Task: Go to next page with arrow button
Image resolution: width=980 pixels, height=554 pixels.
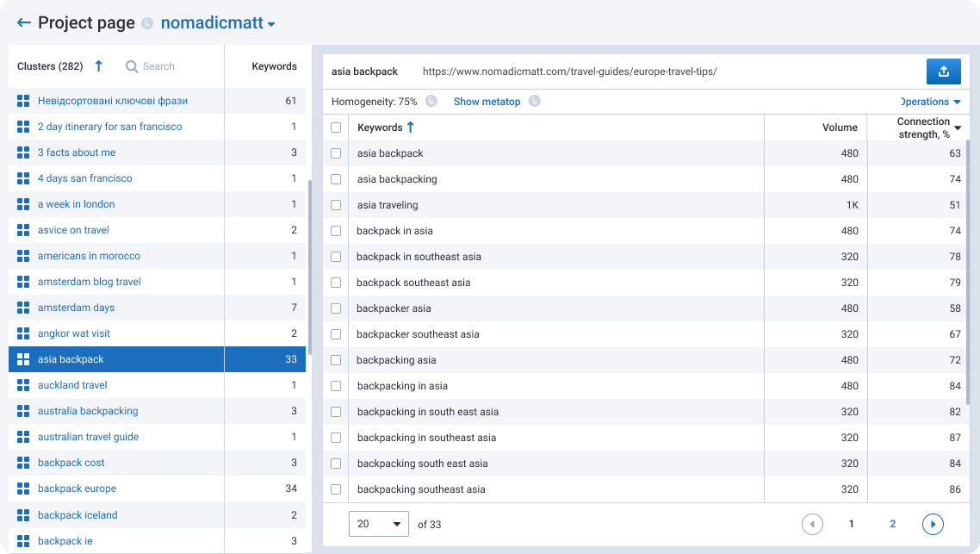Action: click(x=932, y=524)
